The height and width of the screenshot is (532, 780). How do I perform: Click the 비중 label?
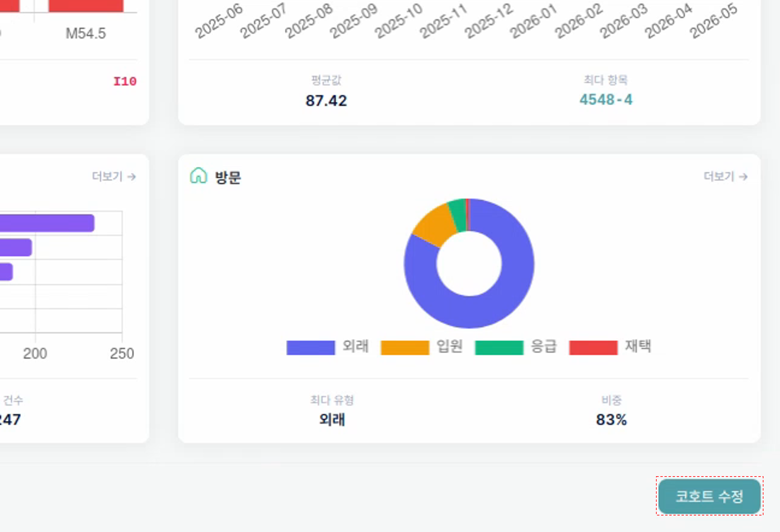[612, 400]
